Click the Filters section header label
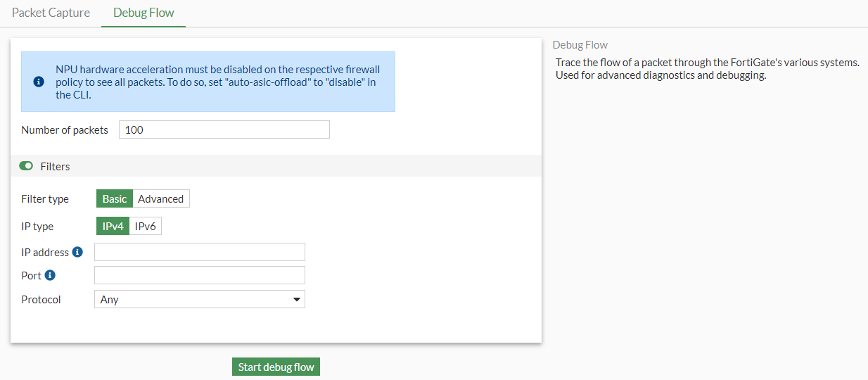 55,167
